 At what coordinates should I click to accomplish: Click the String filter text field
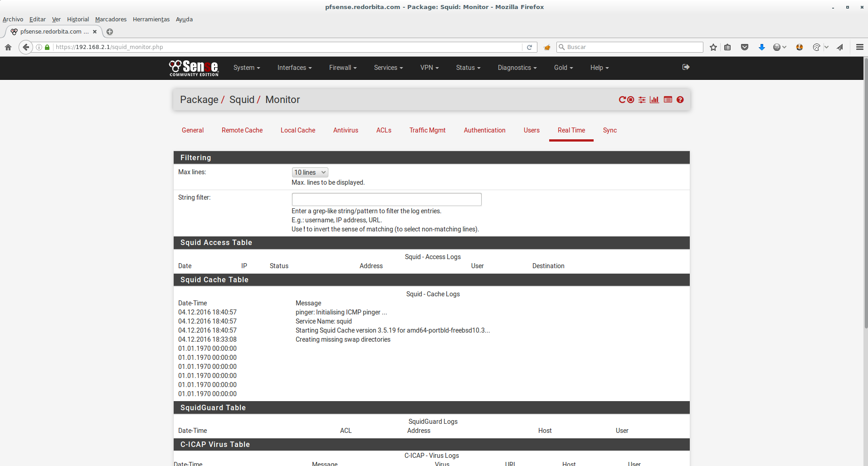386,199
